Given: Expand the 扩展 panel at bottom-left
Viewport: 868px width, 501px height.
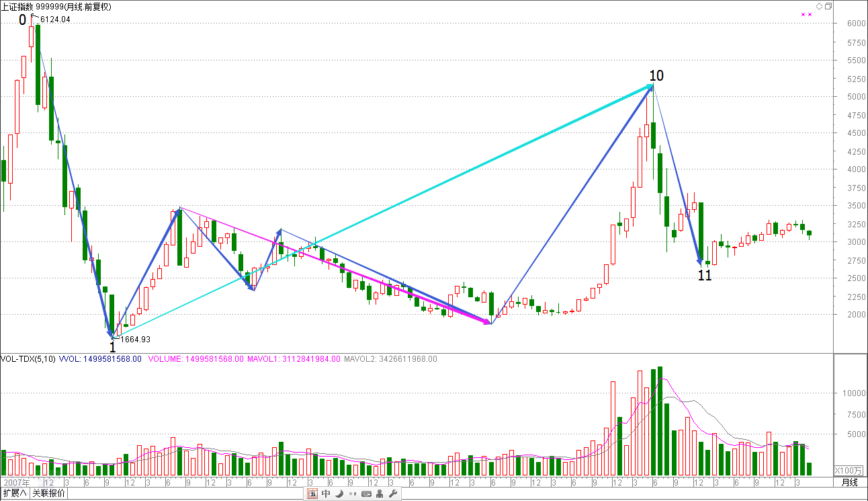Looking at the screenshot, I should point(15,494).
